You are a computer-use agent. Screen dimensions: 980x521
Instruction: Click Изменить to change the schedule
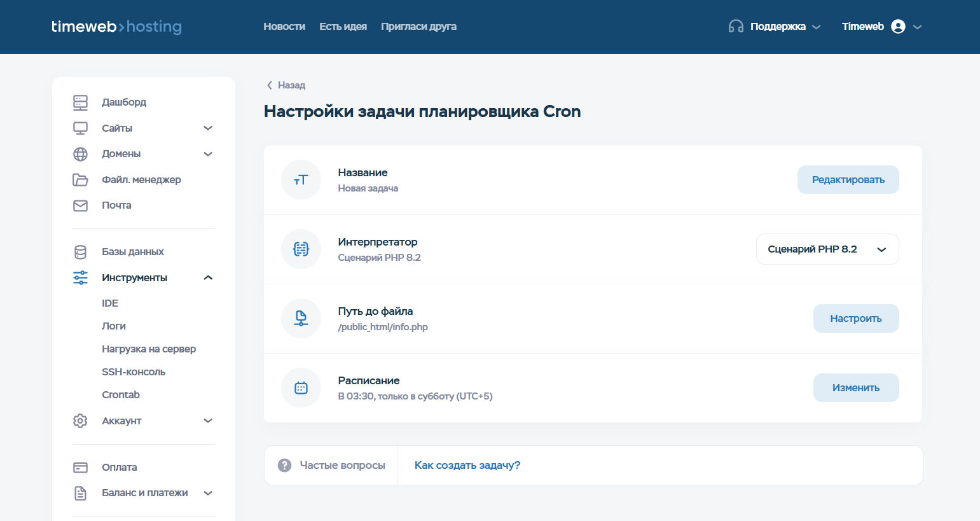(855, 388)
